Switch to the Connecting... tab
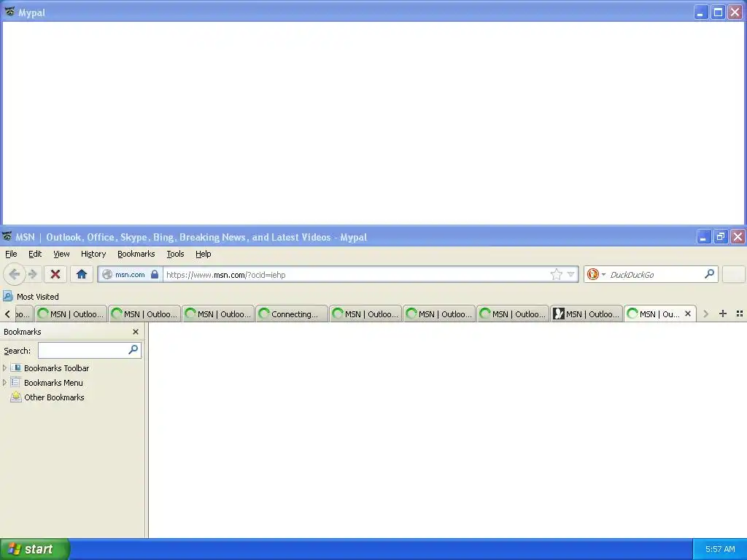The image size is (747, 560). (x=292, y=314)
